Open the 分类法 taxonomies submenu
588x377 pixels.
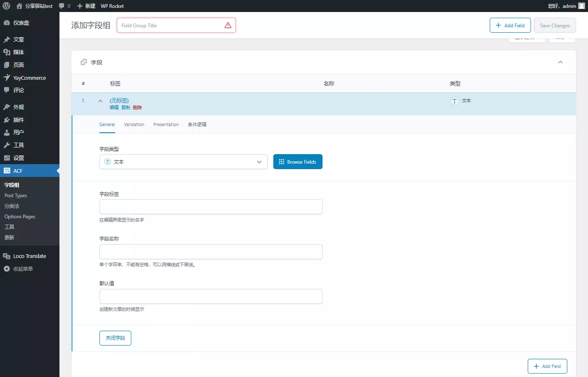click(x=12, y=206)
